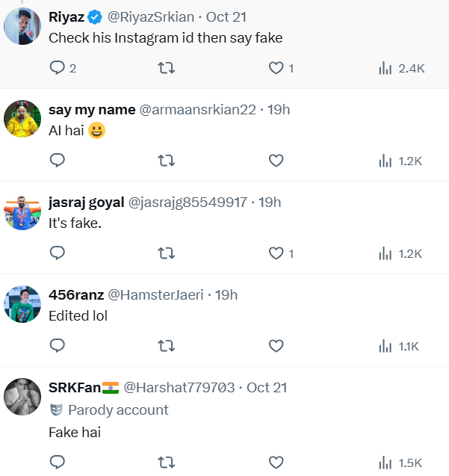The width and height of the screenshot is (449, 476).
Task: Reply to SRKFan's 'Fake hai' tweet
Action: pos(58,462)
